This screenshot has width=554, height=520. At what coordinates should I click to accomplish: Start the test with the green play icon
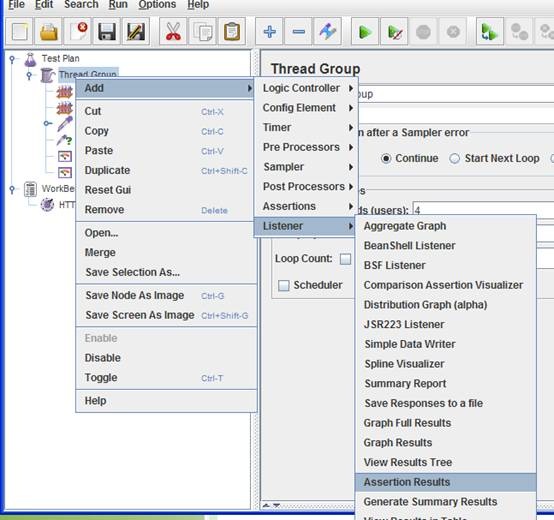click(365, 32)
